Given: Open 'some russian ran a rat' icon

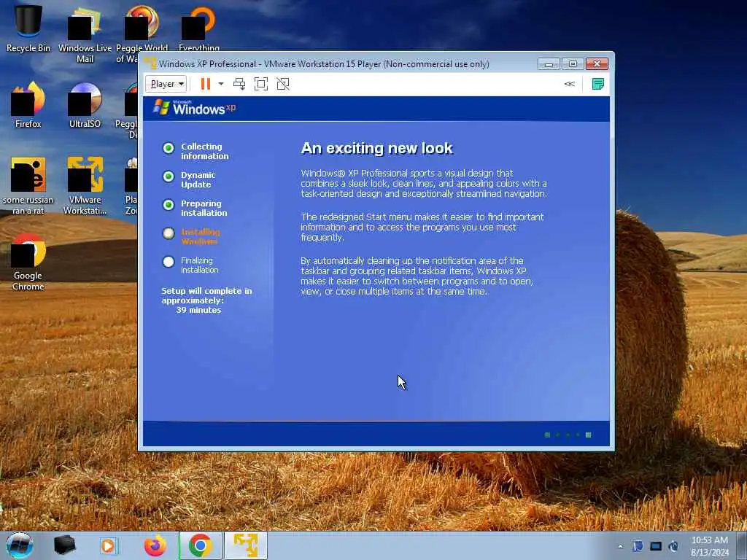Looking at the screenshot, I should tap(28, 186).
